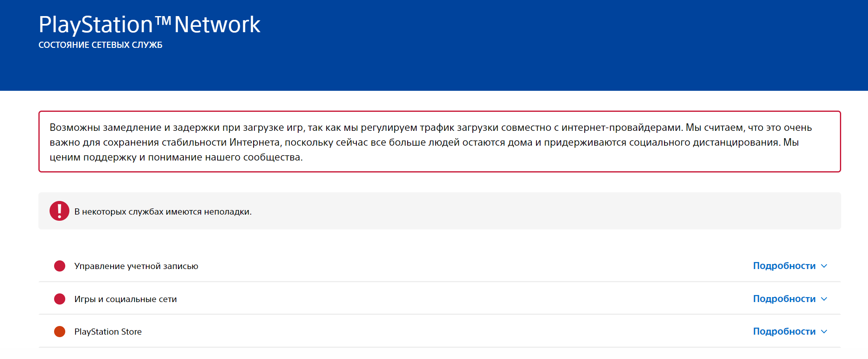Expand details chevron for PlayStation Store
868x359 pixels.
(824, 331)
